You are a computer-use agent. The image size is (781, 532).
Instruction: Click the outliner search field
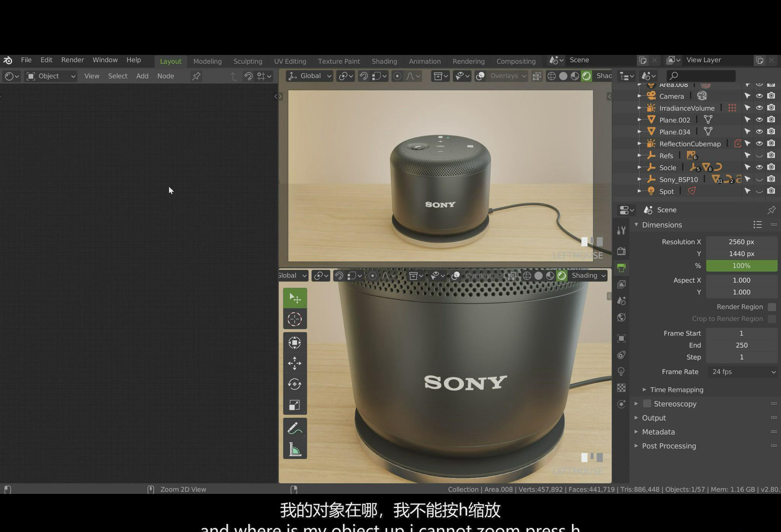coord(701,76)
